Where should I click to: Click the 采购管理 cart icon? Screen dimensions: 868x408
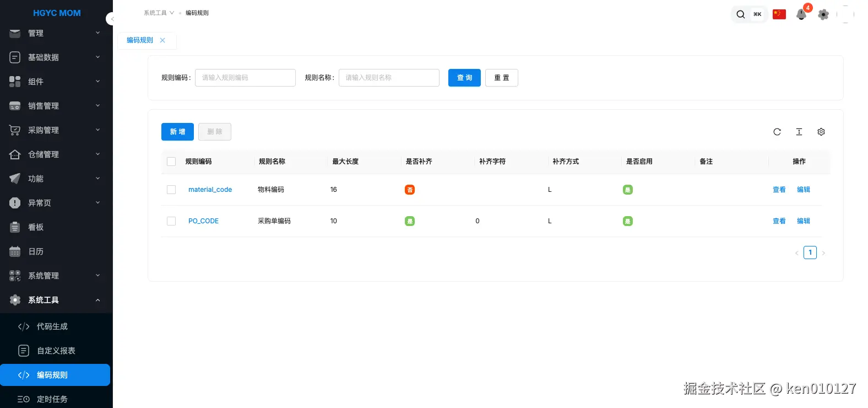tap(15, 130)
